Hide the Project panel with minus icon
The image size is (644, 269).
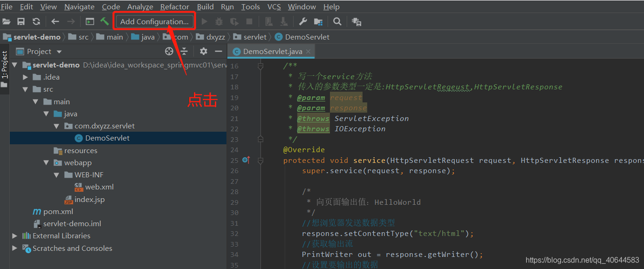pyautogui.click(x=219, y=51)
